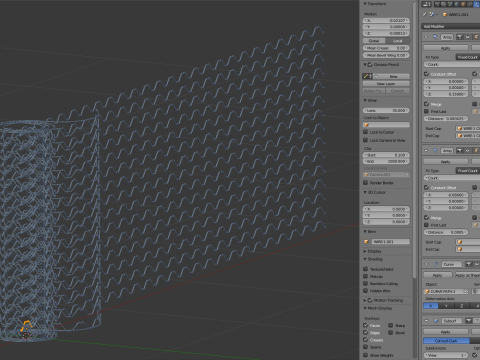Click the pin icon beside object breadcrumb

coord(424,14)
